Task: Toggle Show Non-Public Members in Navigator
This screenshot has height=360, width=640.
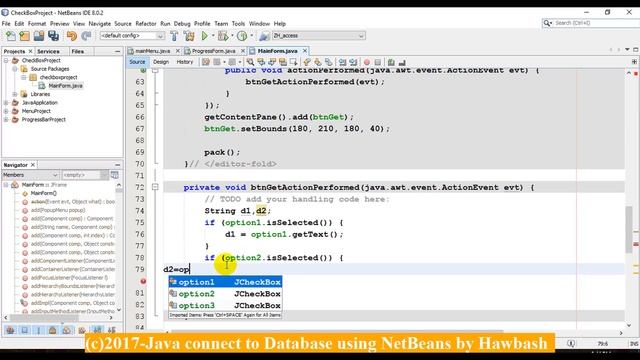Action: [x=53, y=330]
